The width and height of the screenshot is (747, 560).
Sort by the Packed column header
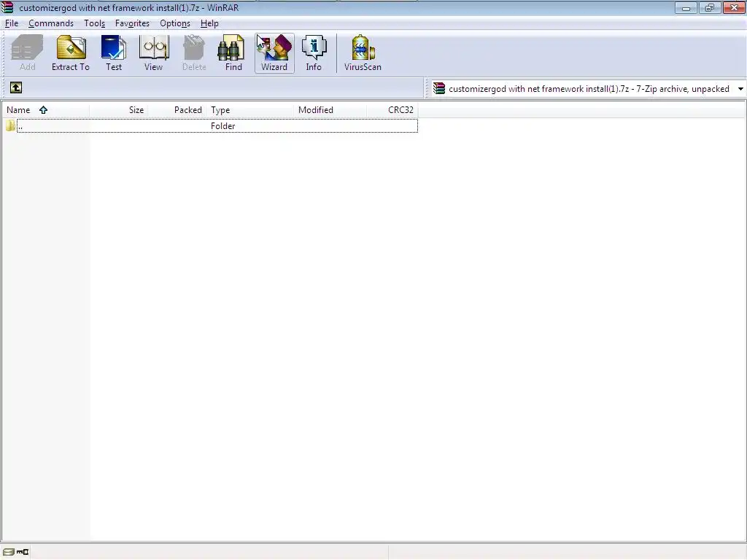click(x=177, y=110)
